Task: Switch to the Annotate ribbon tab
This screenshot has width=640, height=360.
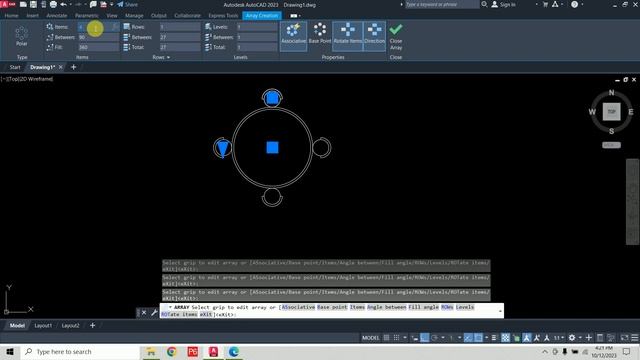Action: pyautogui.click(x=57, y=16)
